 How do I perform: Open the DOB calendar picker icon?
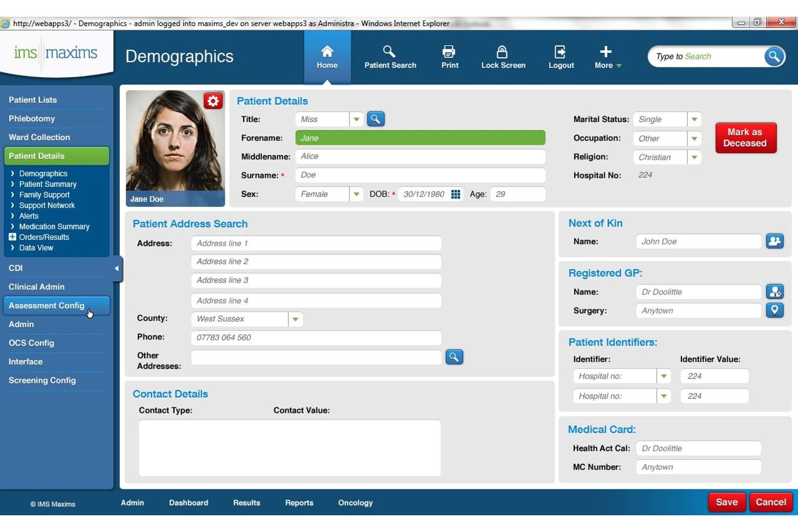click(456, 194)
